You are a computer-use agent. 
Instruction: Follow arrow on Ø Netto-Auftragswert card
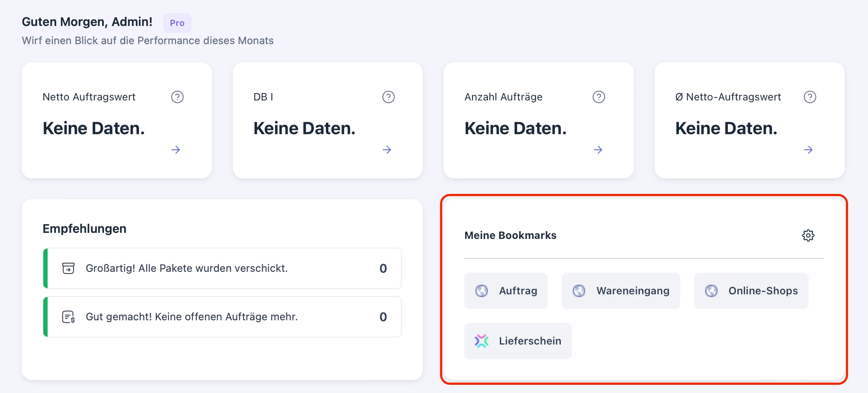click(808, 150)
